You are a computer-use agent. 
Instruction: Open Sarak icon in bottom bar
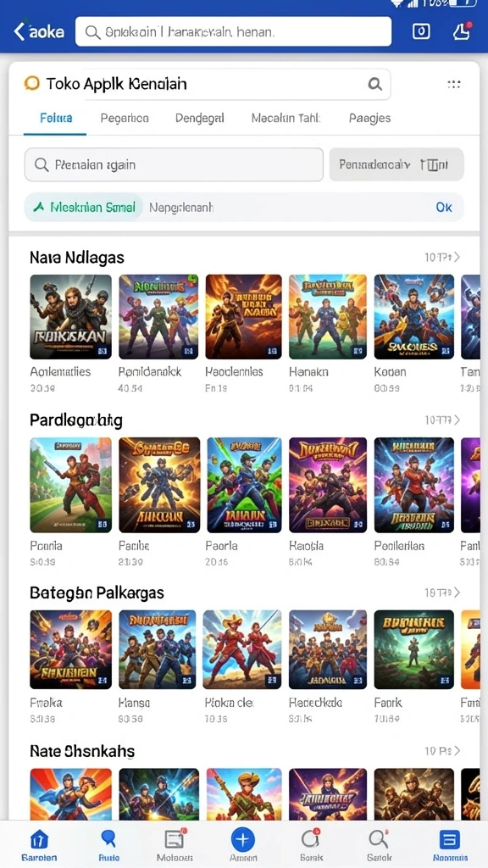coord(311,845)
